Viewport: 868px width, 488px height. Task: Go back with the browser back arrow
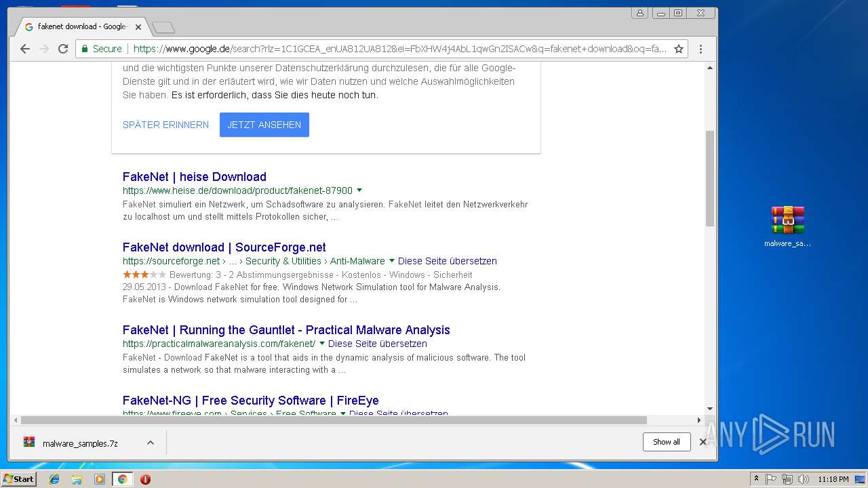click(x=25, y=49)
